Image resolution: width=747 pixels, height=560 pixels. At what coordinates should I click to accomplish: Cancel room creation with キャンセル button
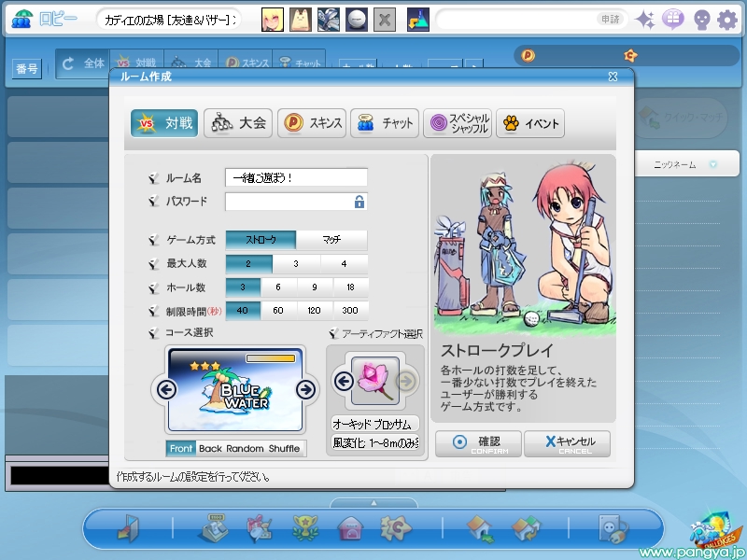pyautogui.click(x=568, y=444)
